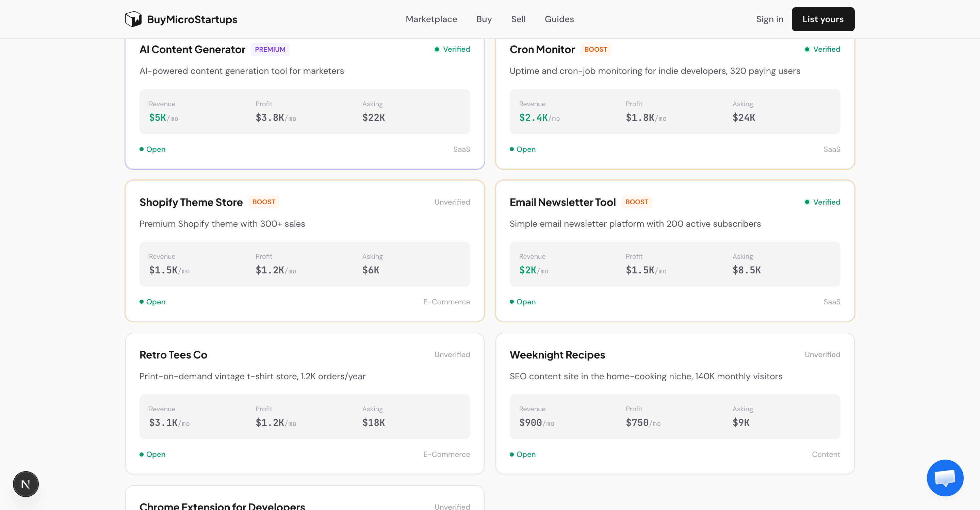Click the Open status dot on Retro Tees Co
The height and width of the screenshot is (510, 980).
point(142,455)
